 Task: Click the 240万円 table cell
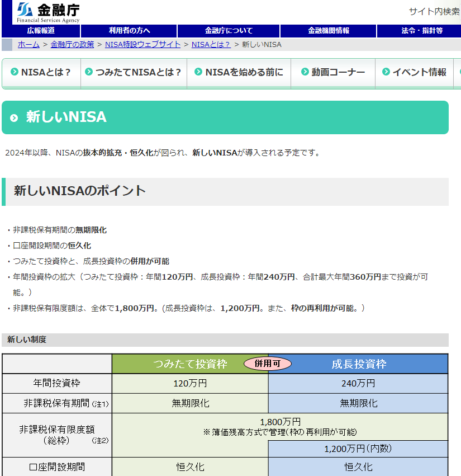(358, 383)
